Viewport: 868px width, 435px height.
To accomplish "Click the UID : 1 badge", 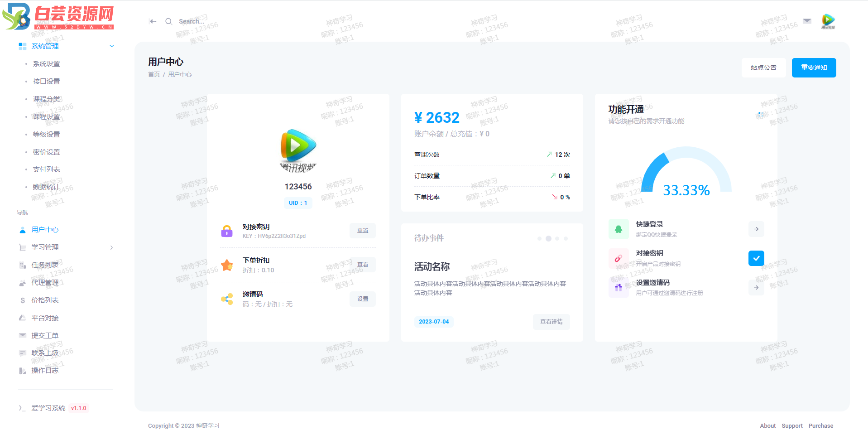I will tap(298, 203).
